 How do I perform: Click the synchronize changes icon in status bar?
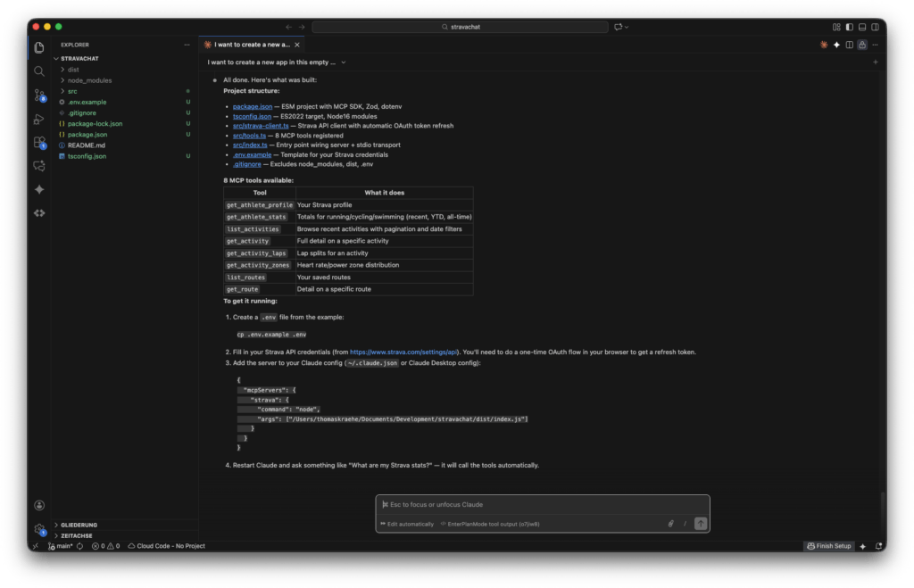pos(79,546)
